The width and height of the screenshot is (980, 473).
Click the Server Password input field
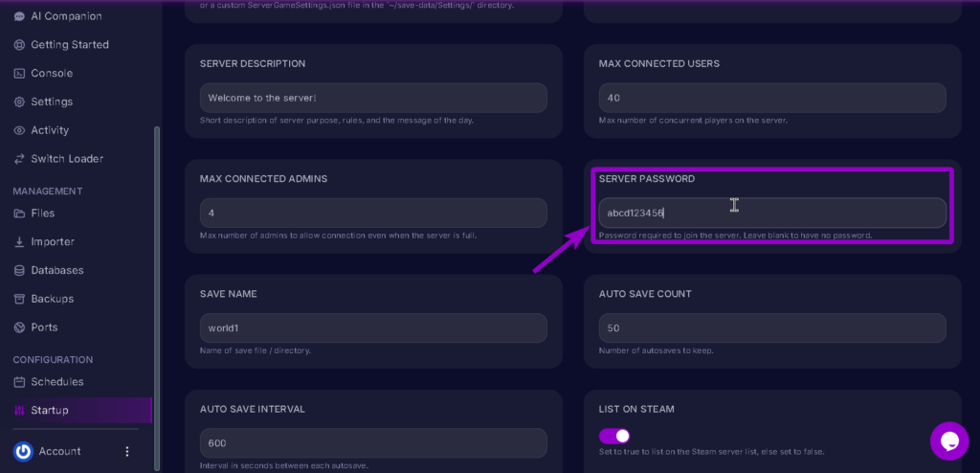point(770,214)
